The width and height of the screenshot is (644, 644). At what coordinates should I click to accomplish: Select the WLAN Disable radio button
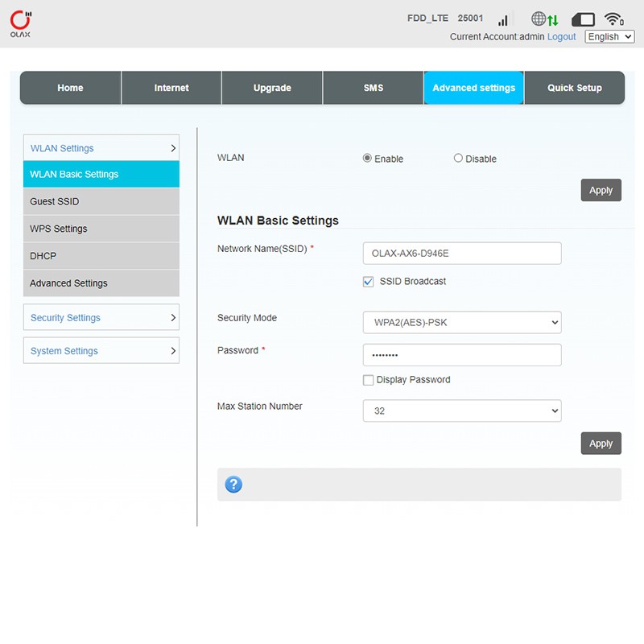coord(458,159)
